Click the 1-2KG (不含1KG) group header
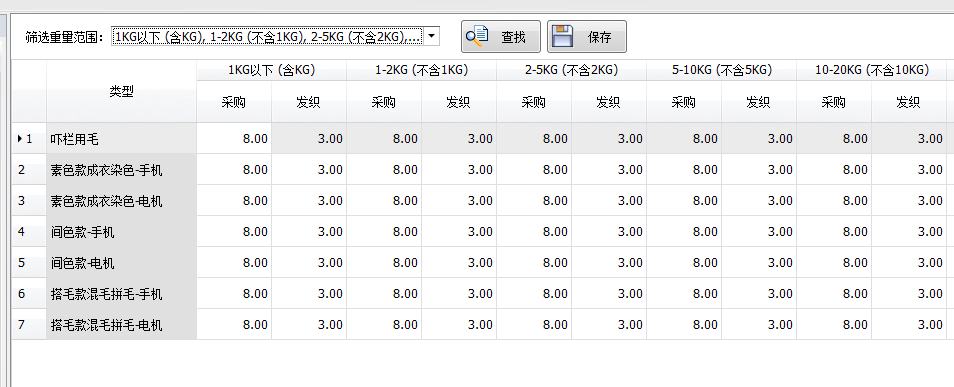The width and height of the screenshot is (954, 387). coord(422,70)
